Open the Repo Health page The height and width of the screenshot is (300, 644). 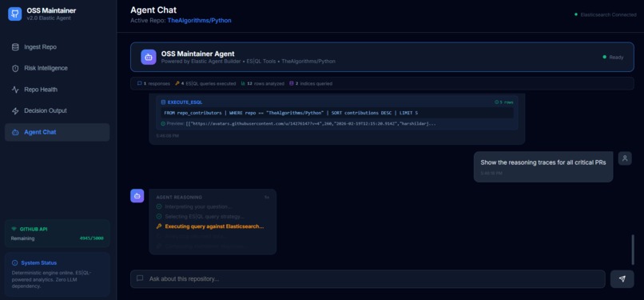57,90
